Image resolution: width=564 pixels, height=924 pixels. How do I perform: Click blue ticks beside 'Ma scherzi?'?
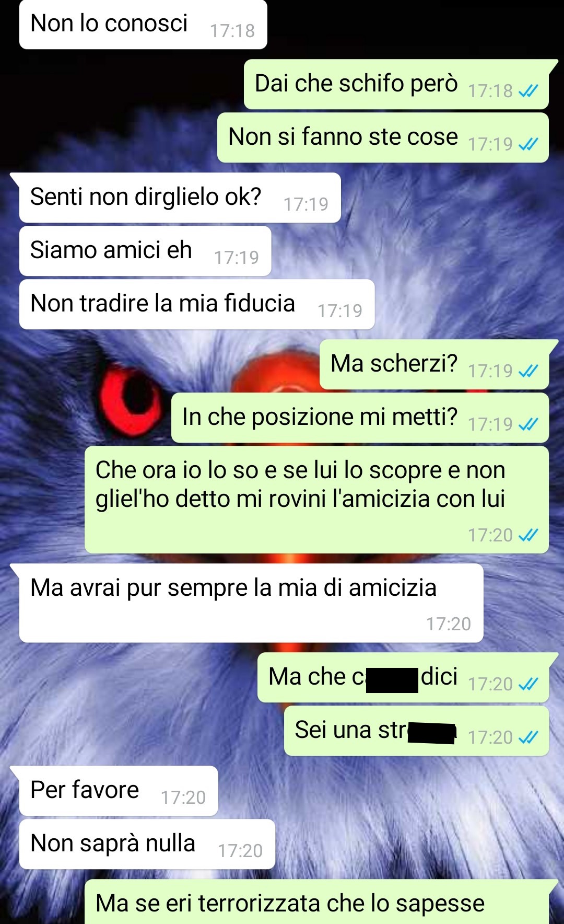528,371
